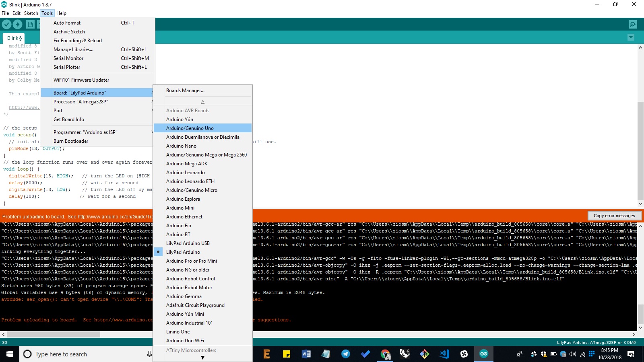Select Arduino Ethernet board
This screenshot has height=362, width=644.
202,217
